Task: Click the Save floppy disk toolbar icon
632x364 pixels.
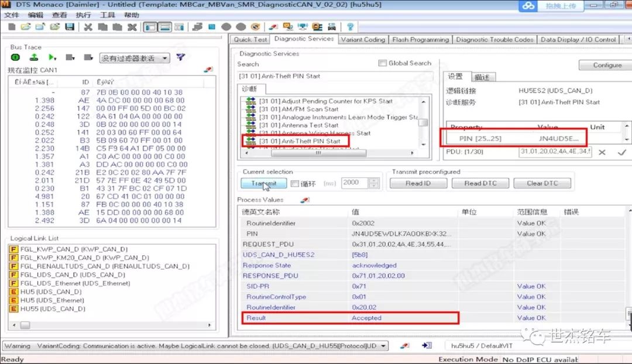Action: click(69, 27)
